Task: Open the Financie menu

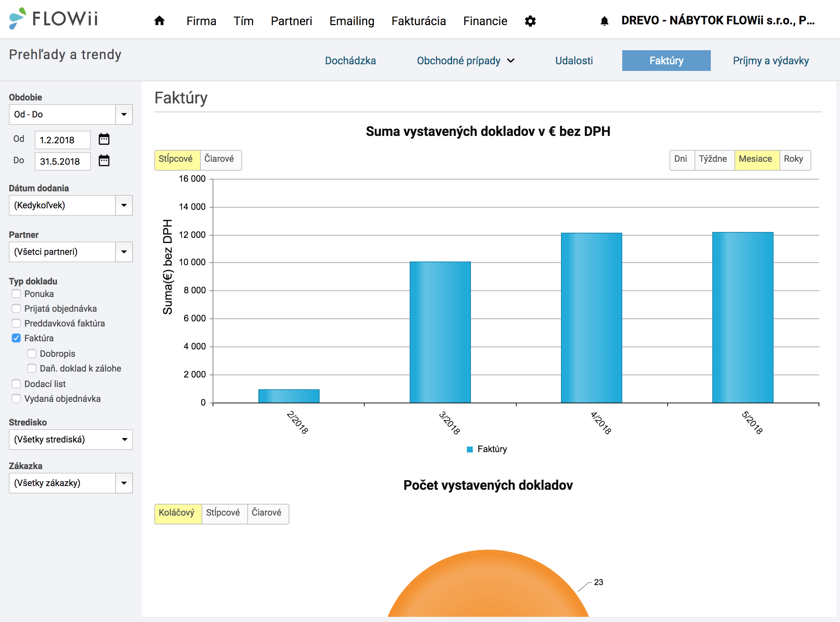Action: click(485, 21)
